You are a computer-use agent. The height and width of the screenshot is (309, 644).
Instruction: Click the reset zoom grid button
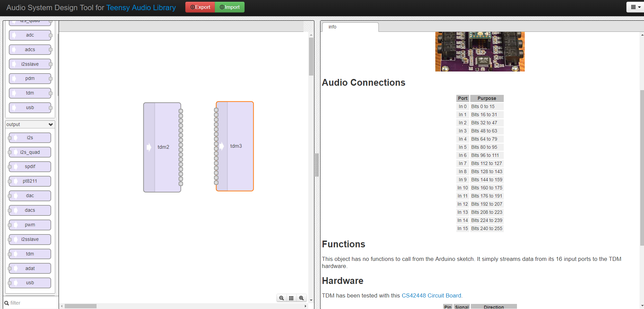(291, 298)
